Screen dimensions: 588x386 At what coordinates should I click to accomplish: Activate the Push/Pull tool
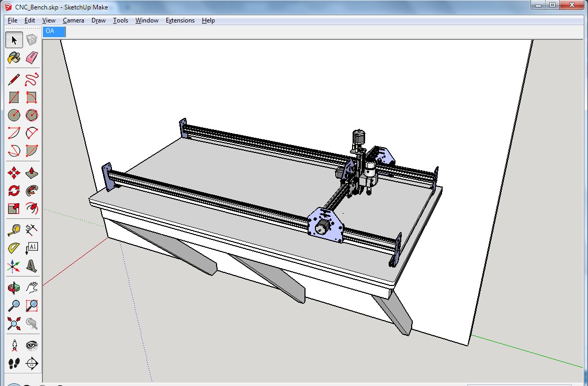(x=32, y=173)
